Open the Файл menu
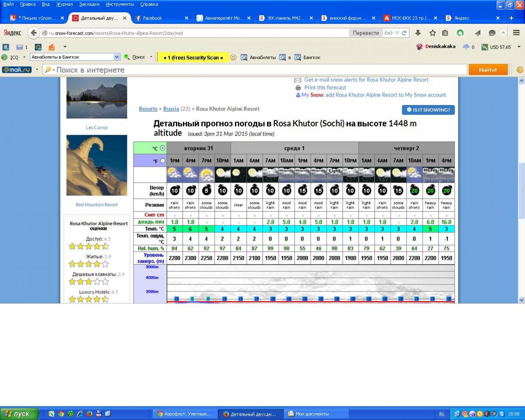Screen dimensions: 525x420 (x=8, y=4)
